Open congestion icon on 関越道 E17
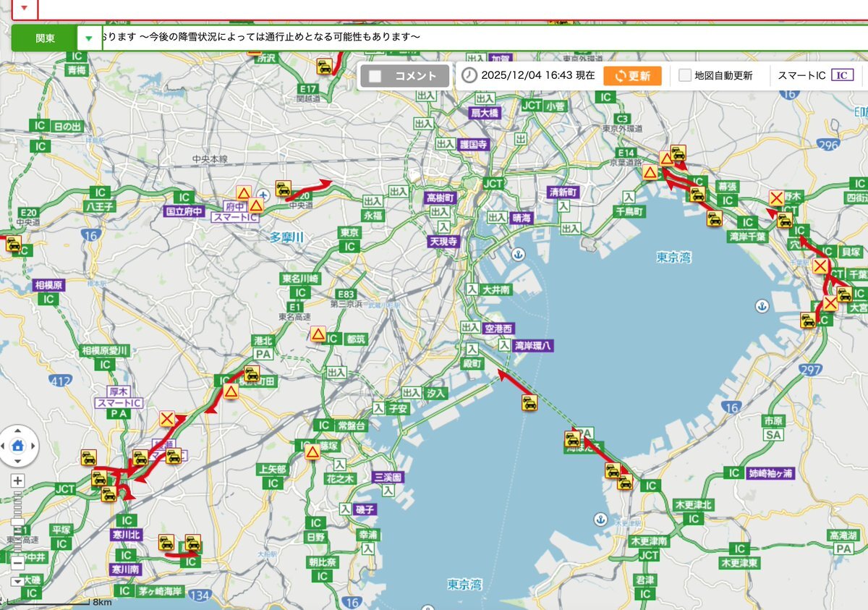The image size is (868, 610). [325, 67]
